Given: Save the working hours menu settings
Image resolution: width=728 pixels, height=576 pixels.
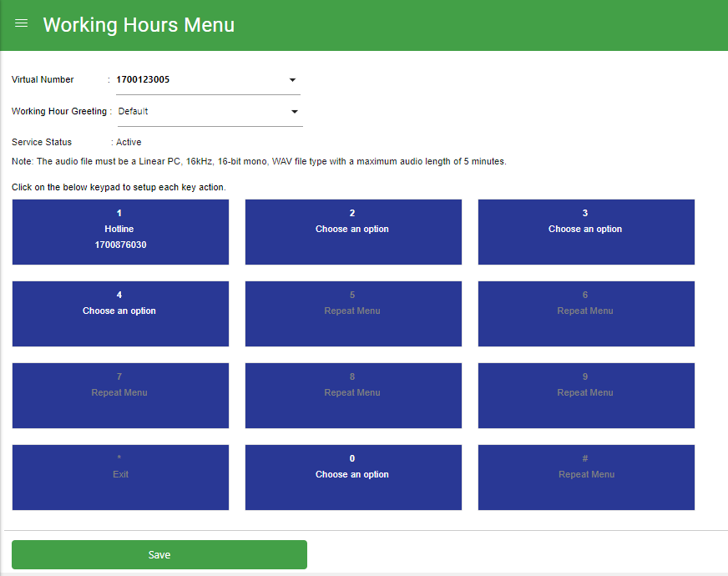Looking at the screenshot, I should click(x=159, y=554).
